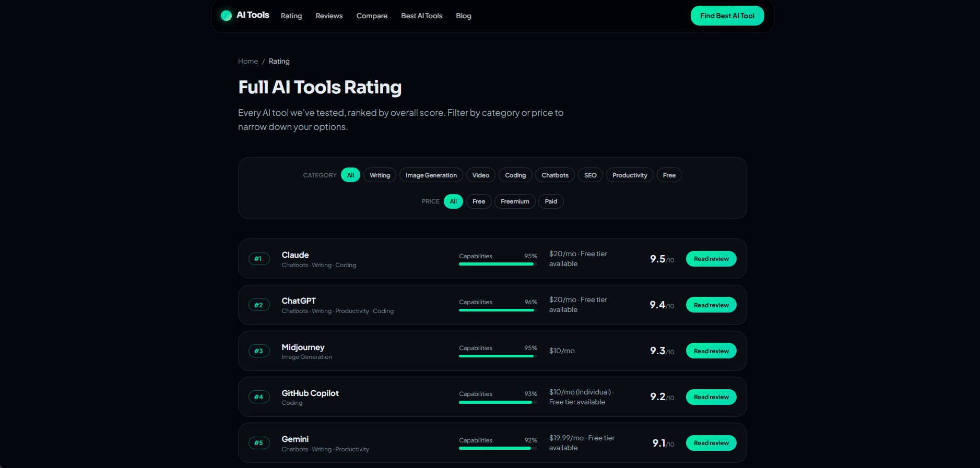This screenshot has width=980, height=468.
Task: Open the GitHub Copilot review
Action: [x=711, y=397]
